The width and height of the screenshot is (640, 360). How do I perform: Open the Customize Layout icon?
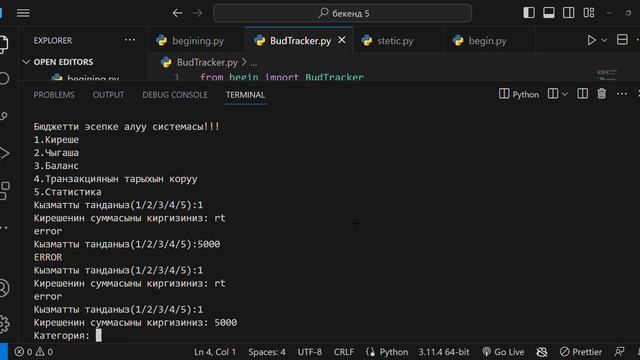(589, 13)
